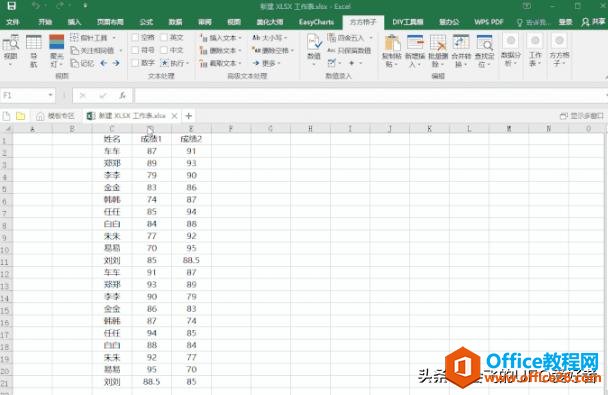This screenshot has width=608, height=395.
Task: Expand the Name Box dropdown arrow
Action: pos(50,95)
